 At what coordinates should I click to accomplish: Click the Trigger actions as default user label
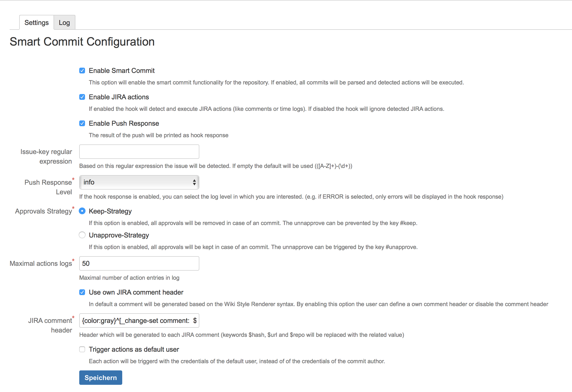(134, 349)
